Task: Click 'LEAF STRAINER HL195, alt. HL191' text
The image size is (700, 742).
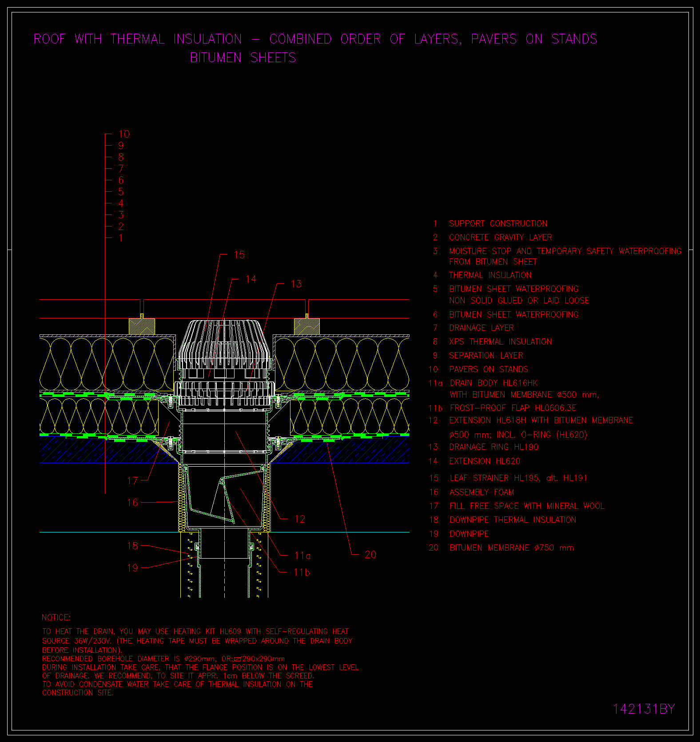Action: click(518, 478)
